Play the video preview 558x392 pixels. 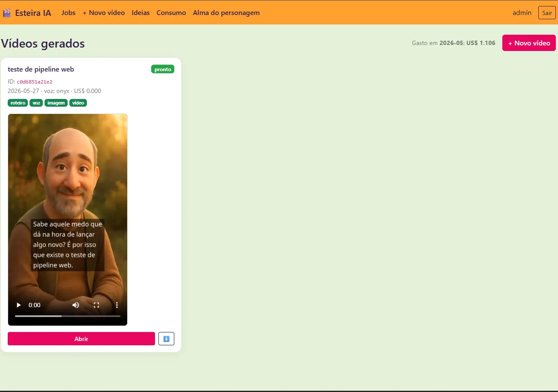pos(18,305)
